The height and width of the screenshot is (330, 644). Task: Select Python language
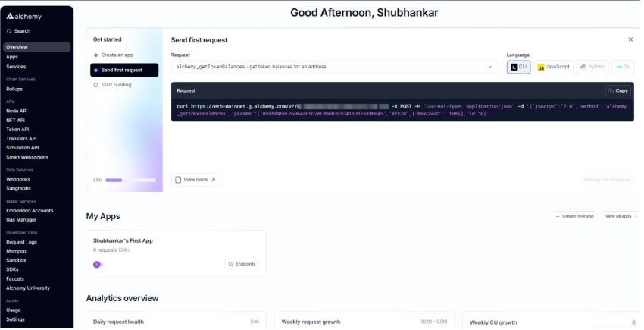[592, 67]
